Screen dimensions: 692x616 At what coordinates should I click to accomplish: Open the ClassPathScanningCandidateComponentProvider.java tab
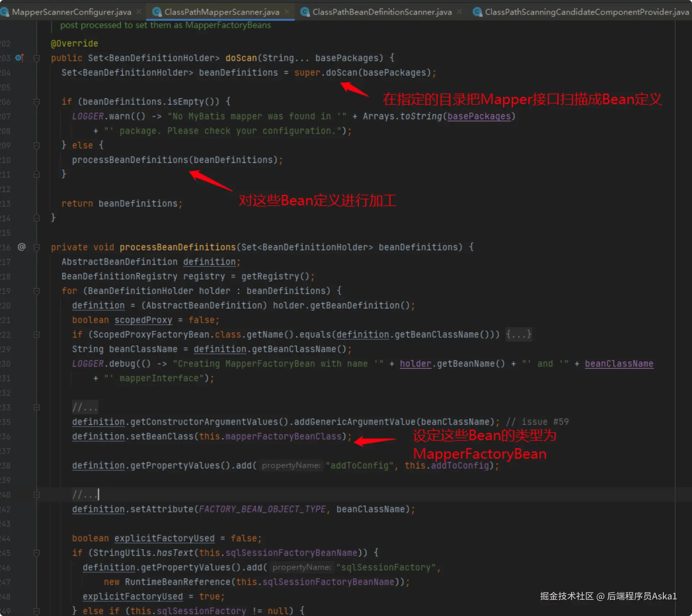pos(587,12)
